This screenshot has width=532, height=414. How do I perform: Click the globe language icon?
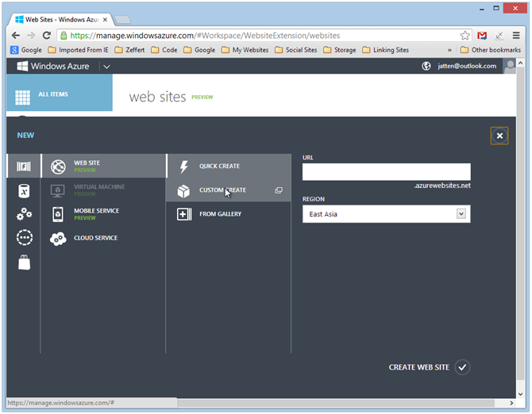(x=426, y=66)
